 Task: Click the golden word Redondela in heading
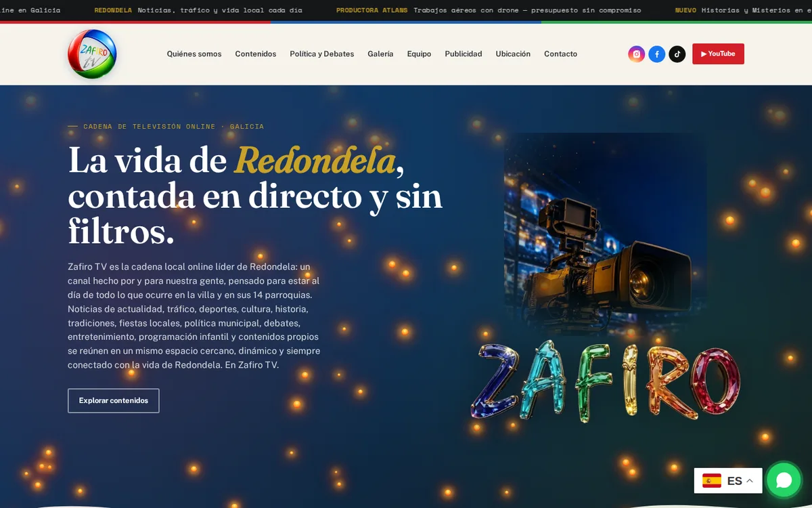point(315,161)
